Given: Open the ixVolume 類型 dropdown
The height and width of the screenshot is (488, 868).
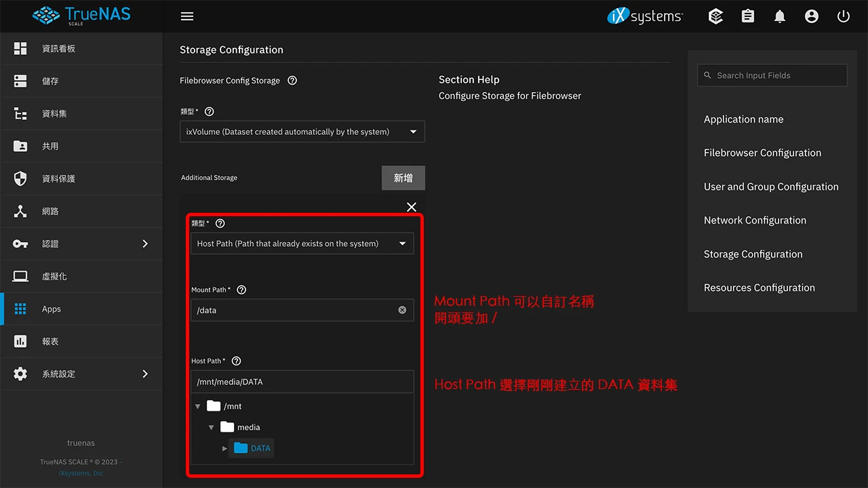Looking at the screenshot, I should [302, 131].
